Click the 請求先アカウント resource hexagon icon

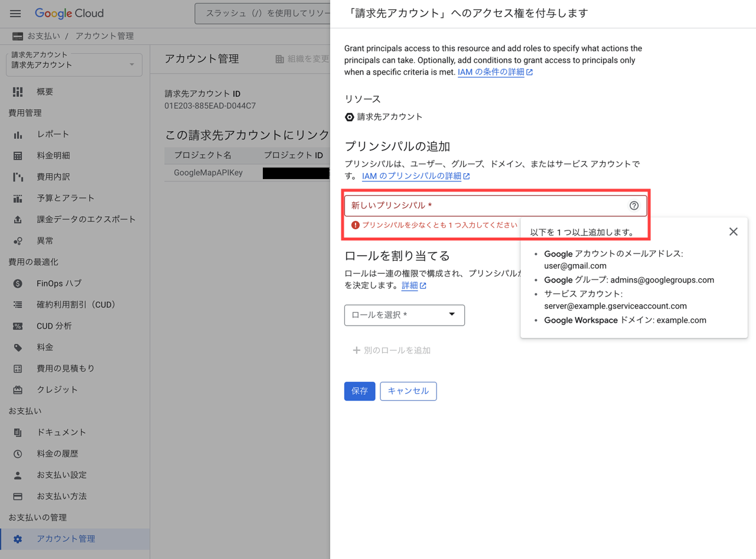coord(350,117)
